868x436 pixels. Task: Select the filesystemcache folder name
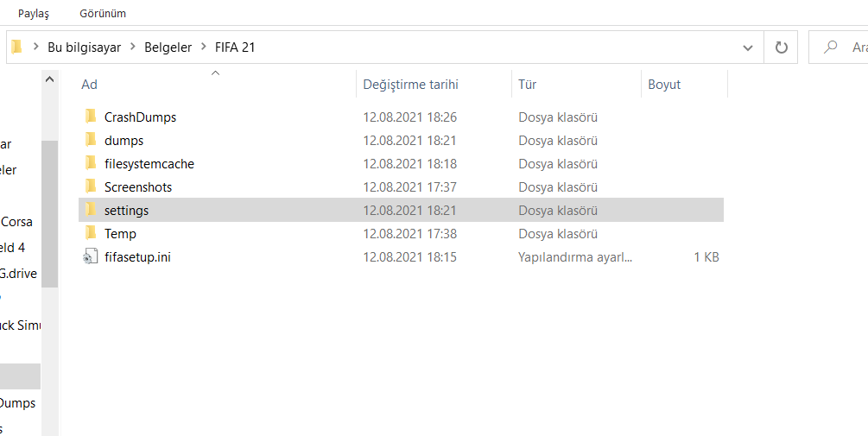coord(149,164)
